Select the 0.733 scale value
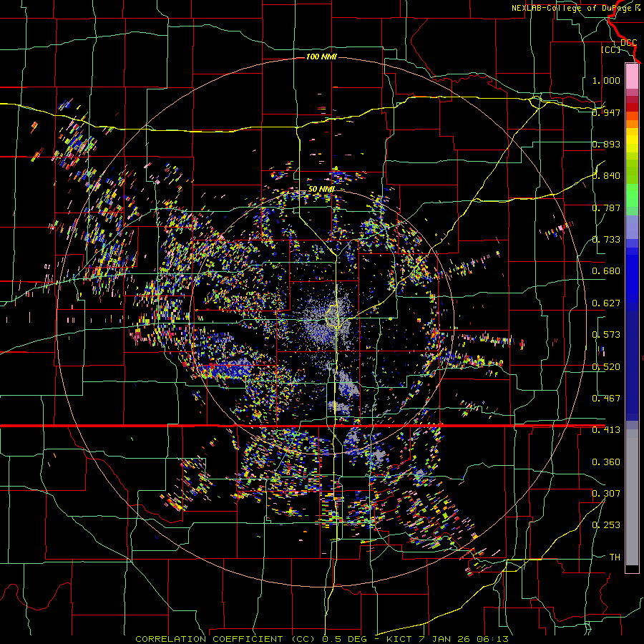The image size is (644, 644). pyautogui.click(x=606, y=239)
